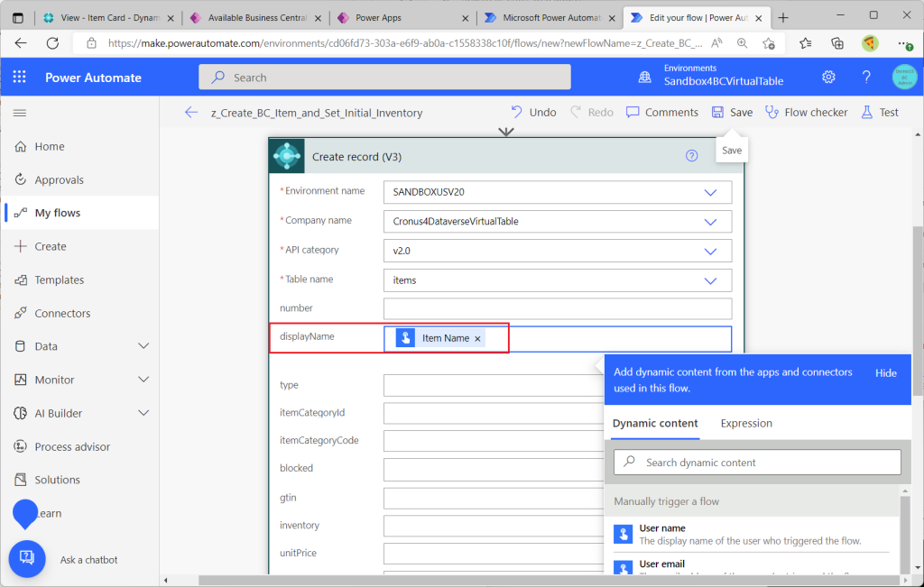This screenshot has height=587, width=924.
Task: Expand the Data navigation section
Action: tap(143, 346)
